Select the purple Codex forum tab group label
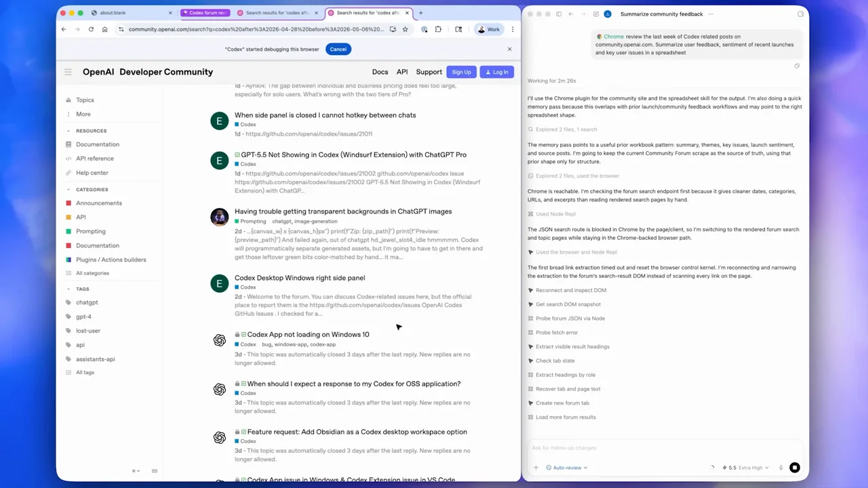 click(205, 13)
